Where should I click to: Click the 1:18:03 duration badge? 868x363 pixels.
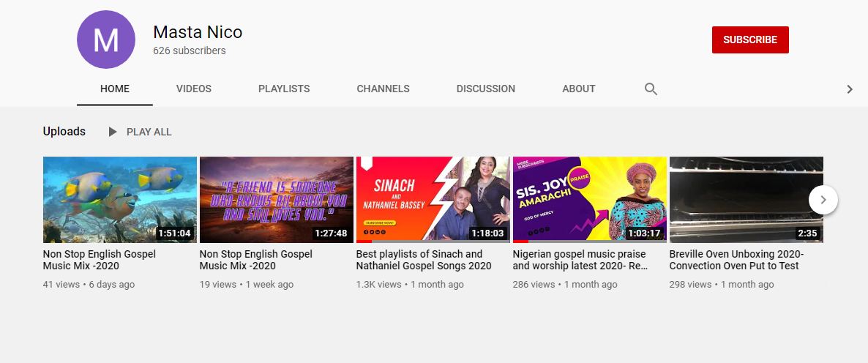coord(487,233)
